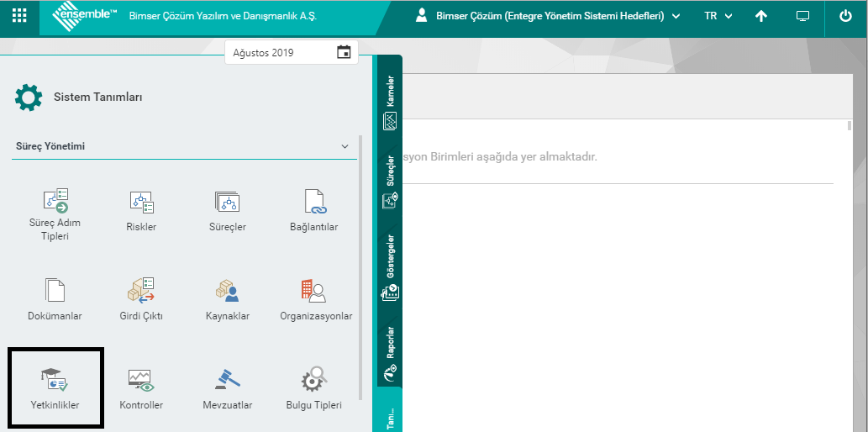Open the Dokümanlar definitions
The width and height of the screenshot is (868, 432).
(55, 300)
